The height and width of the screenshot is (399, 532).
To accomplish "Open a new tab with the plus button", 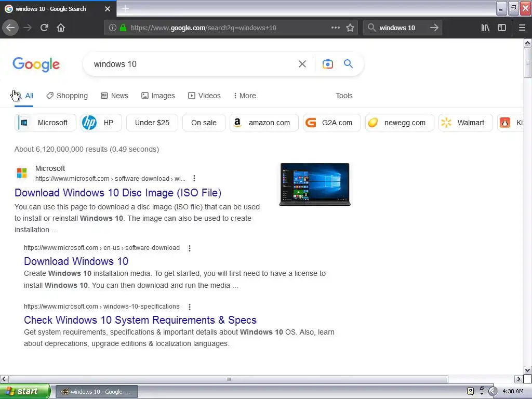I will [125, 8].
